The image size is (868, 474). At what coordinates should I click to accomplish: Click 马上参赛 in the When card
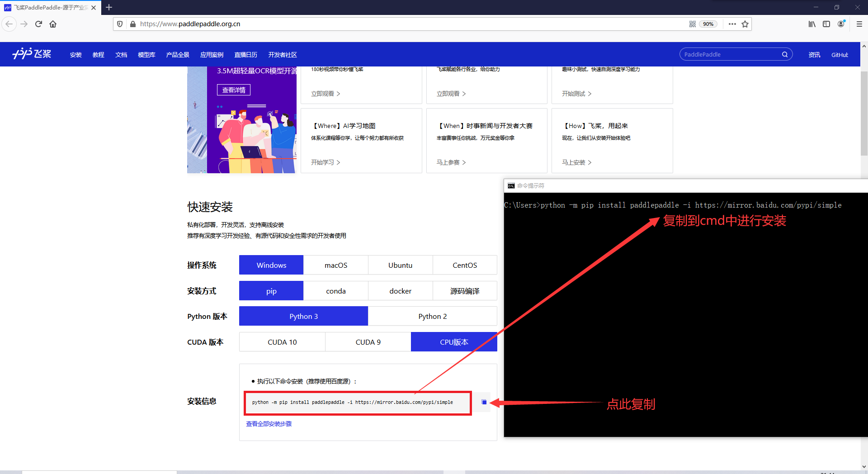coord(451,162)
